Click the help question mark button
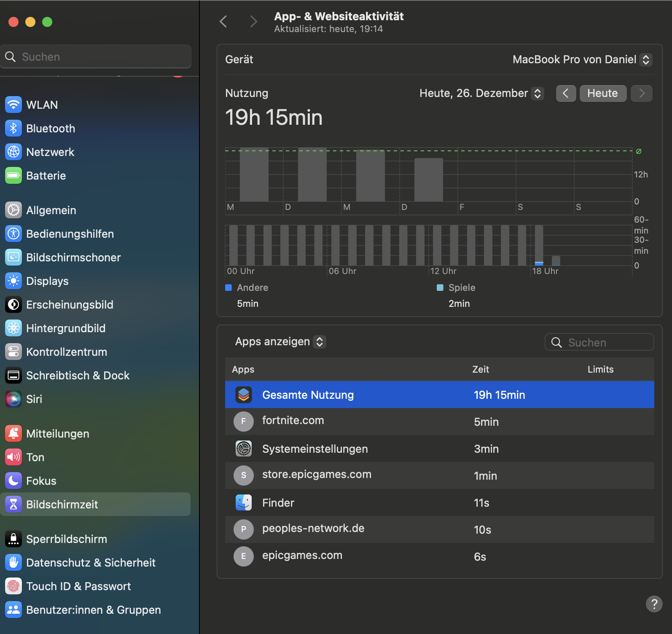The width and height of the screenshot is (672, 634). pyautogui.click(x=654, y=604)
